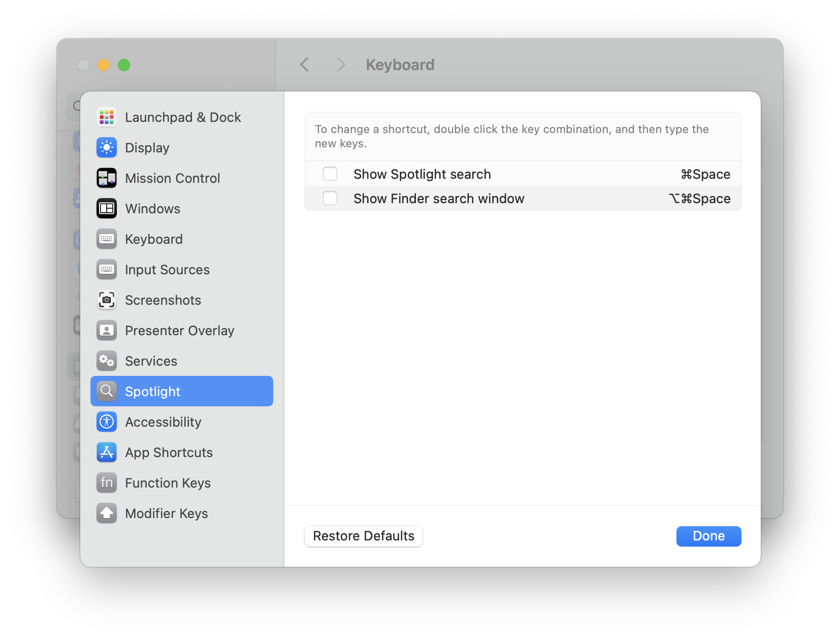This screenshot has width=840, height=642.
Task: Select Function Keys in the sidebar
Action: [x=182, y=483]
